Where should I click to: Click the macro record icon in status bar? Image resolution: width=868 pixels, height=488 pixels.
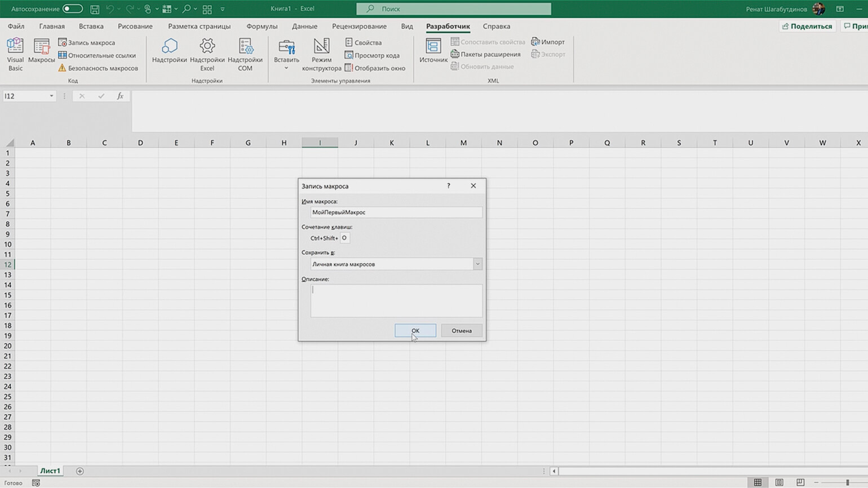[x=36, y=483]
